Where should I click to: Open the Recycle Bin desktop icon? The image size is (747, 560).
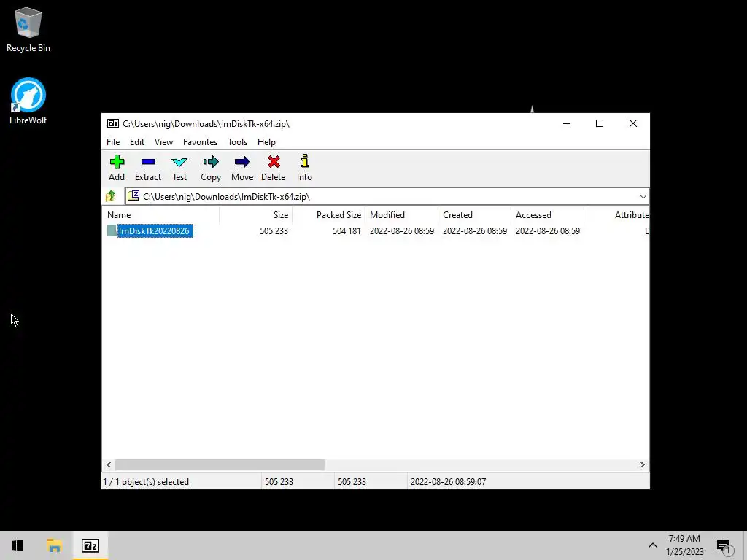28,29
